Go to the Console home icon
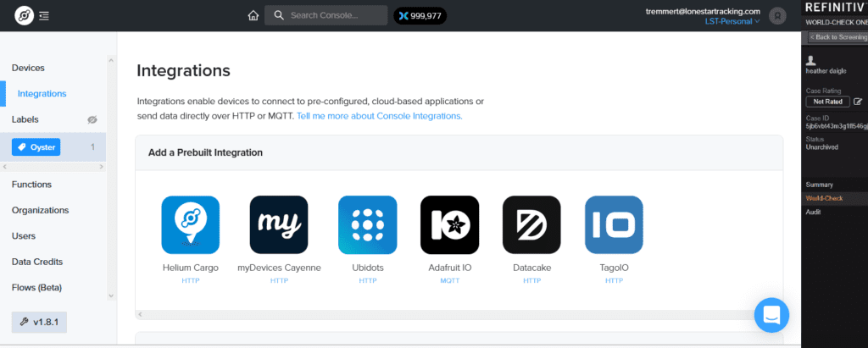This screenshot has width=868, height=348. (253, 15)
